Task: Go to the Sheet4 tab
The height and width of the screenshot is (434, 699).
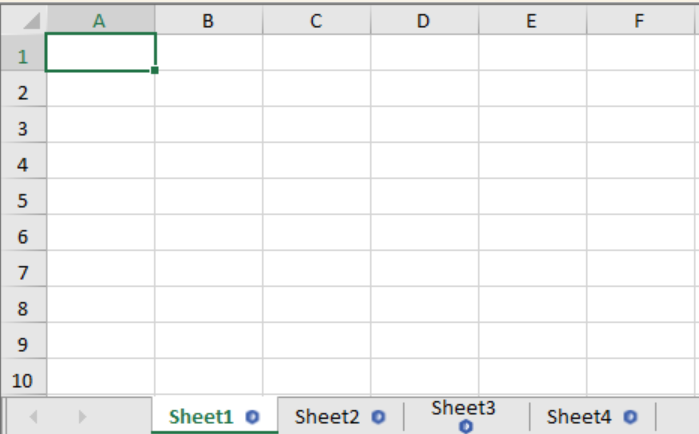Action: pos(578,417)
